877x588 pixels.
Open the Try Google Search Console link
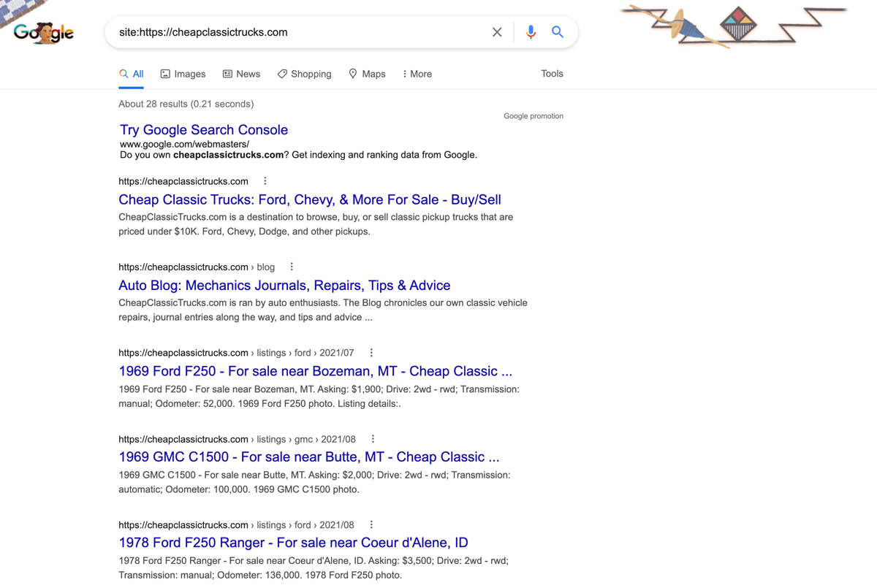(x=204, y=130)
